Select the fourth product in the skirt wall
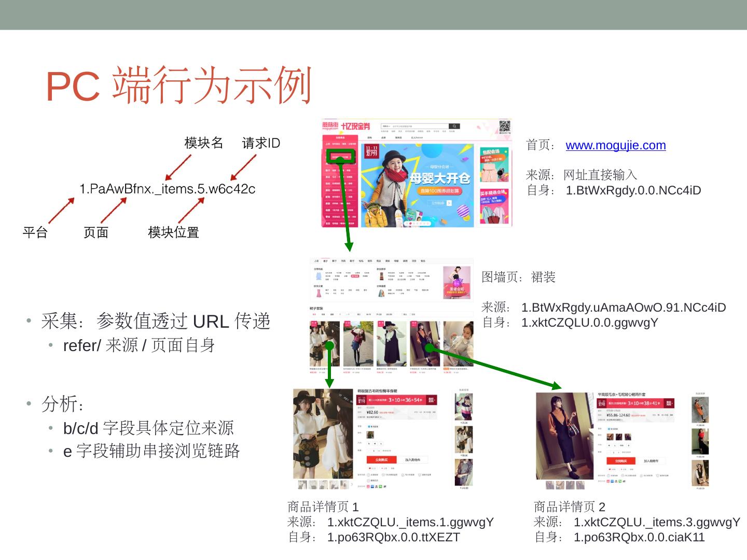 pos(425,344)
